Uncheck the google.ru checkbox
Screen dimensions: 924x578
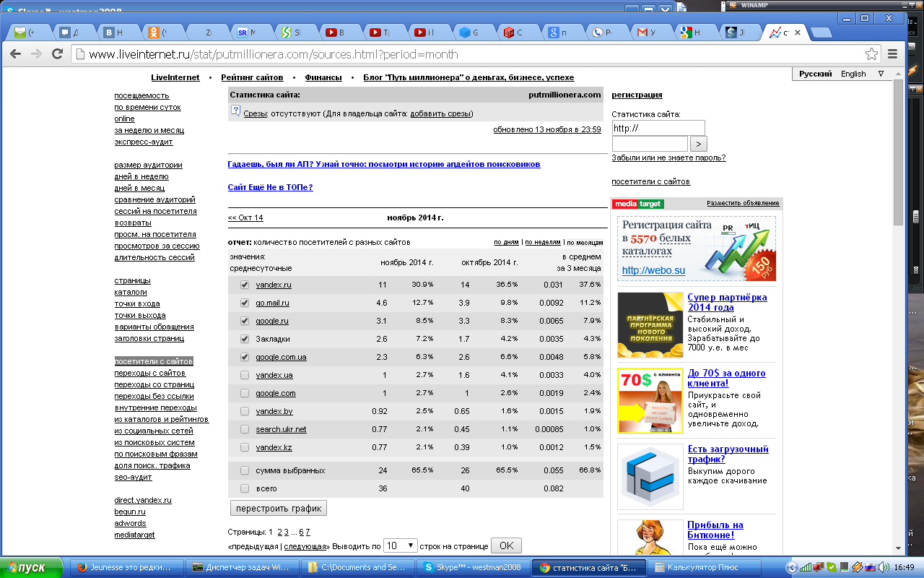click(245, 321)
